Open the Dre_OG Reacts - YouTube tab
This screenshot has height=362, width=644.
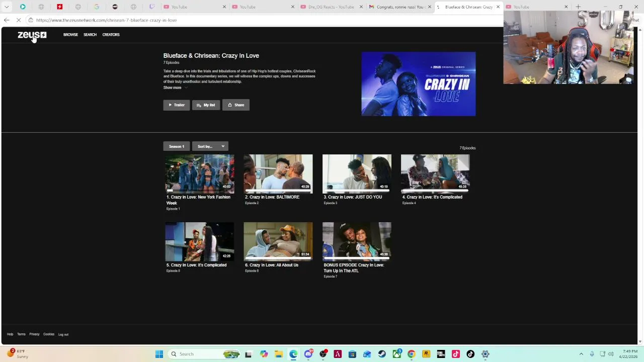[331, 7]
